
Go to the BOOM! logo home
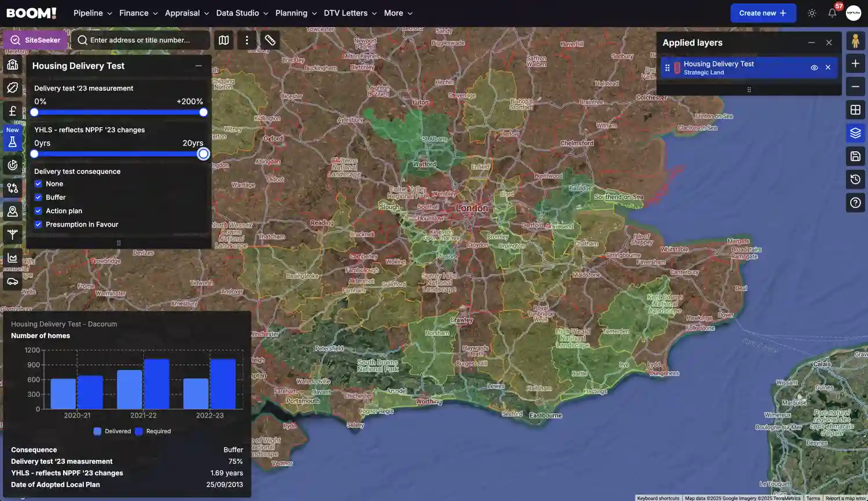pyautogui.click(x=31, y=13)
